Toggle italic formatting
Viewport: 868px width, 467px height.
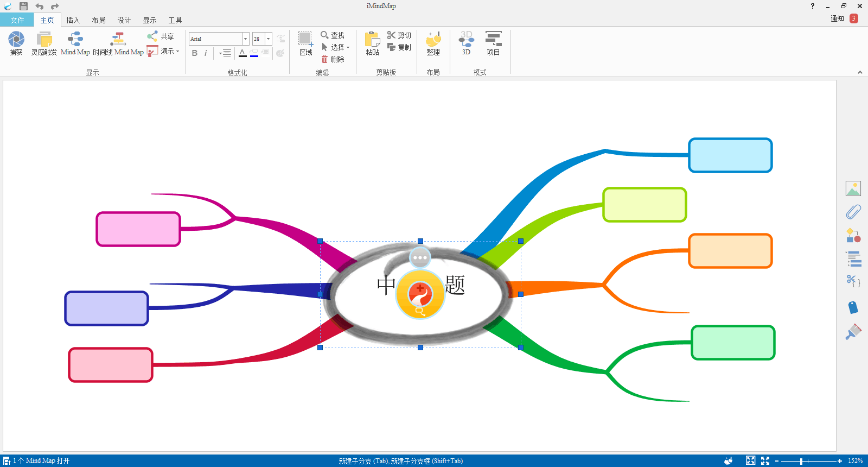(x=206, y=53)
